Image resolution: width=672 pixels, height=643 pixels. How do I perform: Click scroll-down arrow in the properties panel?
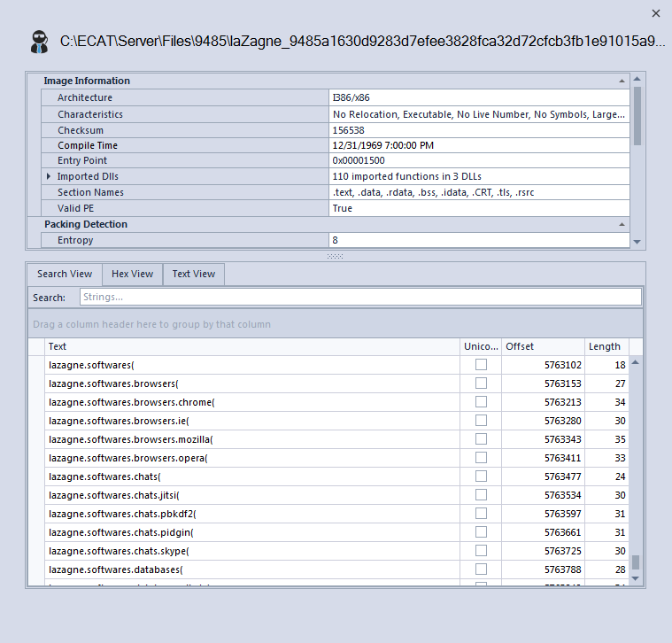pyautogui.click(x=637, y=241)
